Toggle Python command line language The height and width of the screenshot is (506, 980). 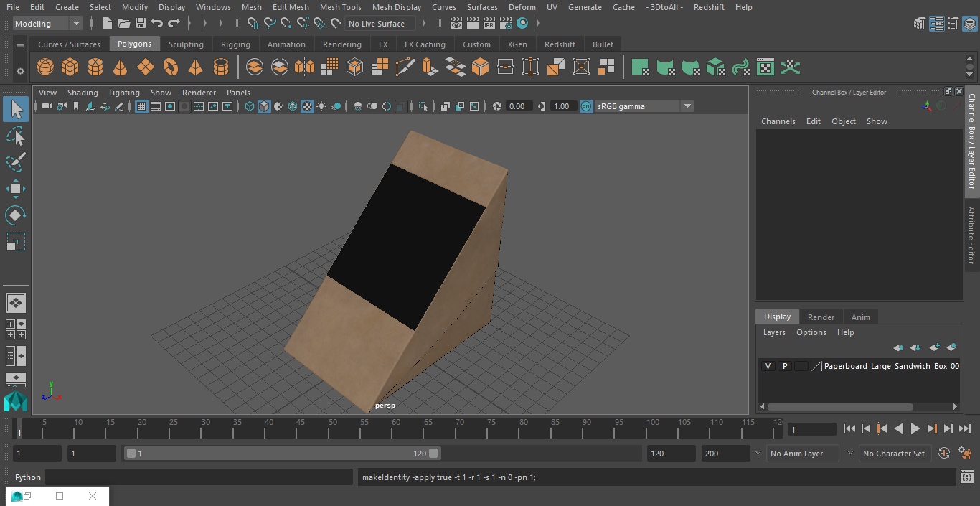click(28, 477)
